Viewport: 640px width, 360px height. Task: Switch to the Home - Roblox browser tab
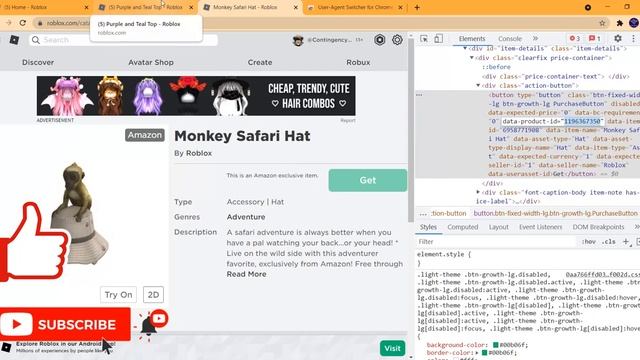point(44,7)
